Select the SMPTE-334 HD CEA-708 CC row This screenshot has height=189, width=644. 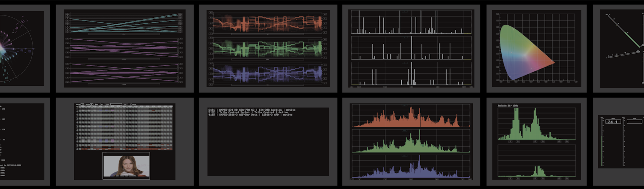[x=252, y=110]
